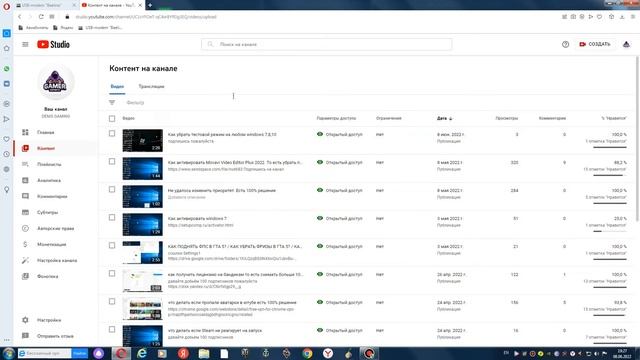The width and height of the screenshot is (640, 360).
Task: Open visibility dropdown of the windows 7,8,10 video
Action: point(340,134)
